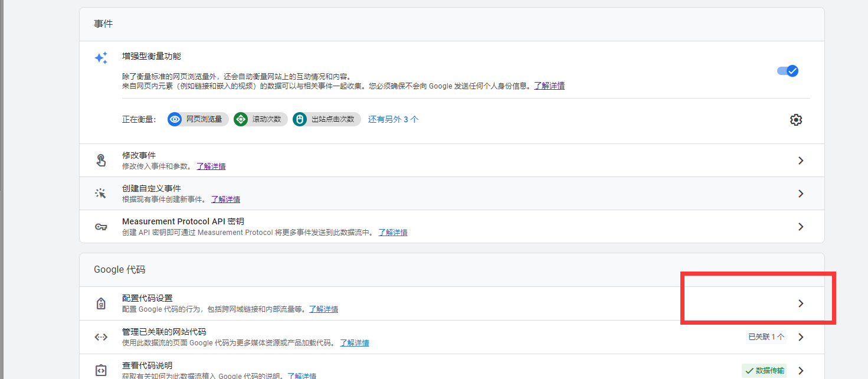Image resolution: width=868 pixels, height=379 pixels.
Task: Click the tag icon next to 配置代码设置
Action: (101, 303)
